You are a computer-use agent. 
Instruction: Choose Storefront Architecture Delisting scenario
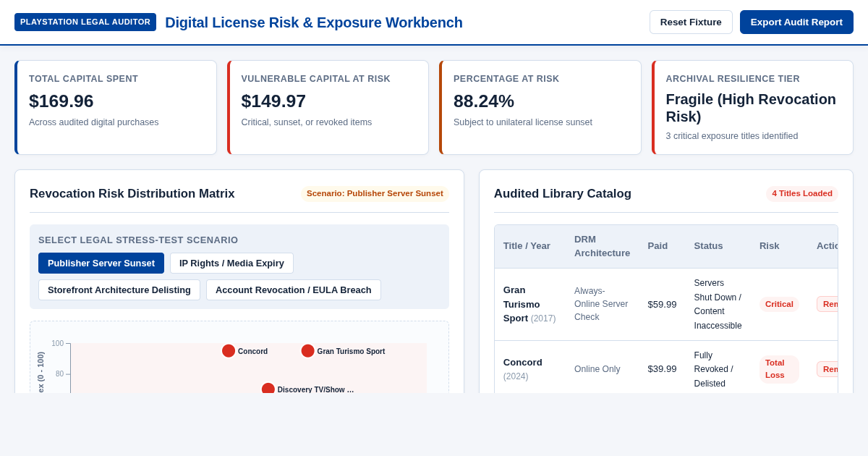point(119,290)
